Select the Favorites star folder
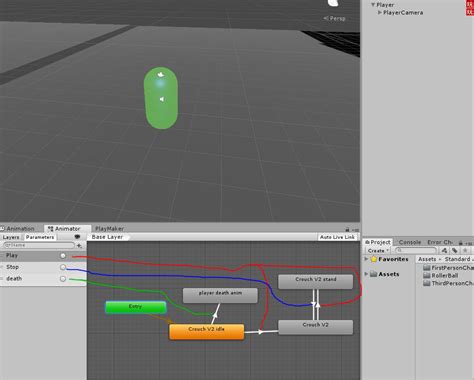This screenshot has width=474, height=380. coord(389,259)
